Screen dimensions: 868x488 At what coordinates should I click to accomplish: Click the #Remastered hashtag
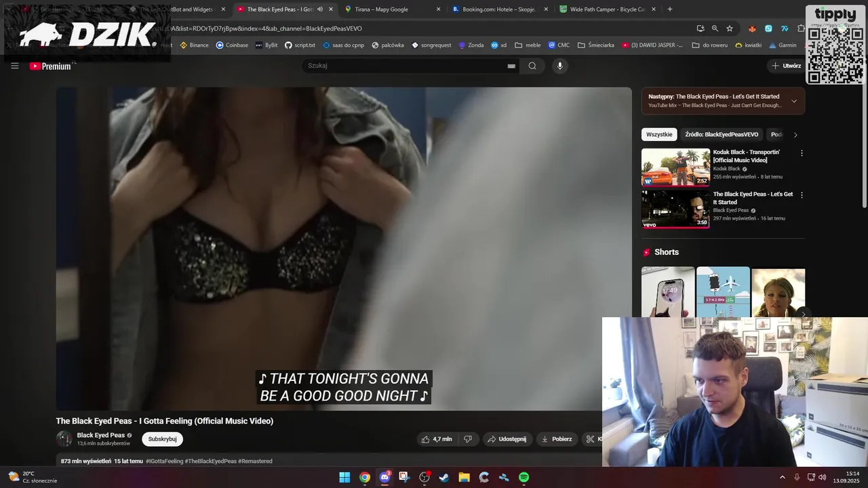coord(255,461)
